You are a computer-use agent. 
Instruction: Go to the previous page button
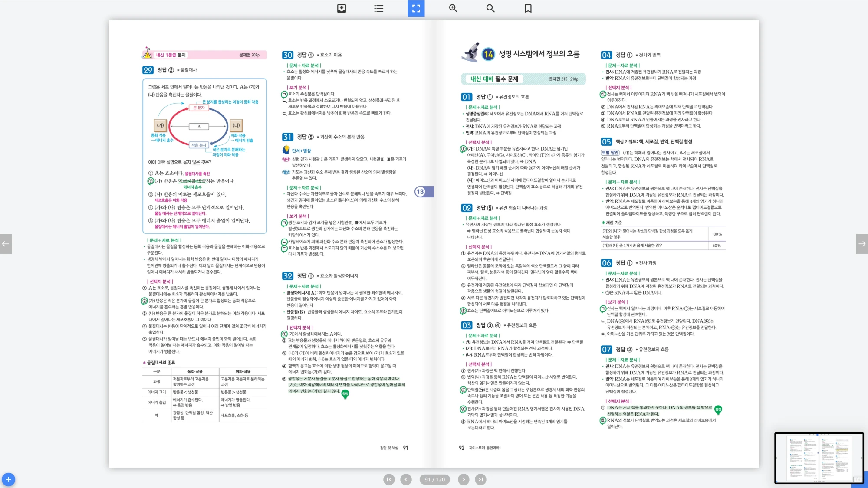point(406,479)
